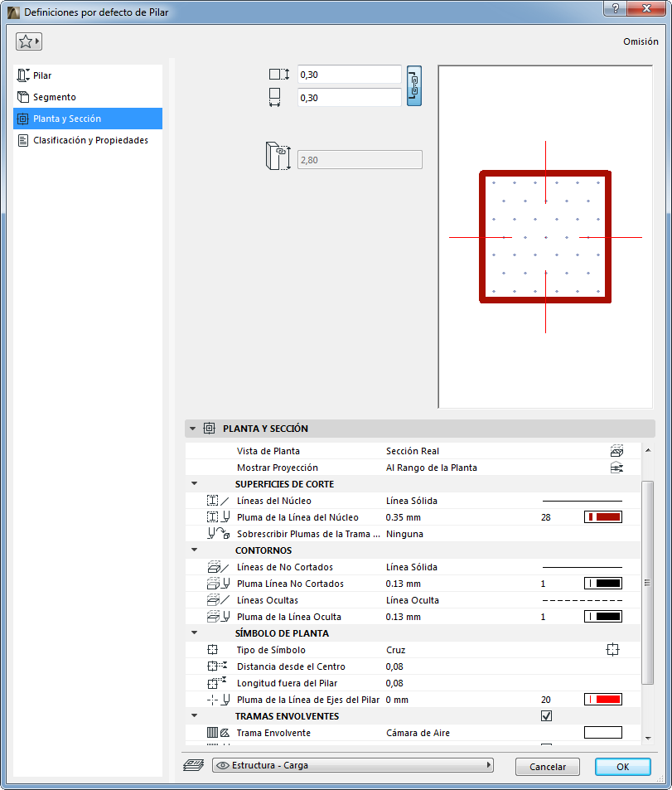The height and width of the screenshot is (790, 672).
Task: Click Líneas de No Cortados row icon
Action: [x=218, y=567]
